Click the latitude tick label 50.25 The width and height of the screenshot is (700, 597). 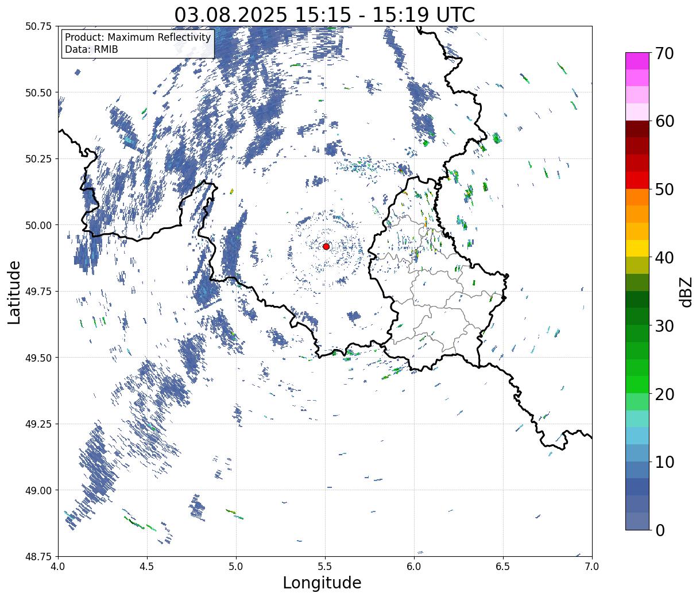[x=38, y=158]
